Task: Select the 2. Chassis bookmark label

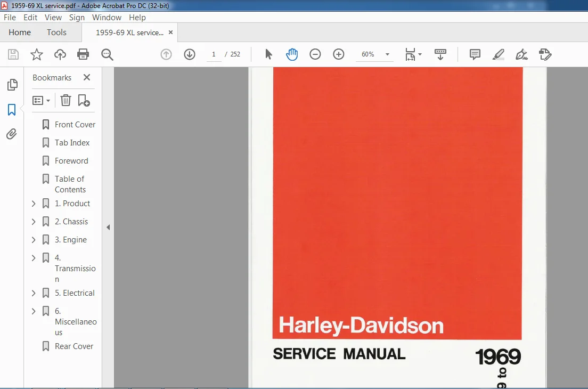Action: coord(71,222)
